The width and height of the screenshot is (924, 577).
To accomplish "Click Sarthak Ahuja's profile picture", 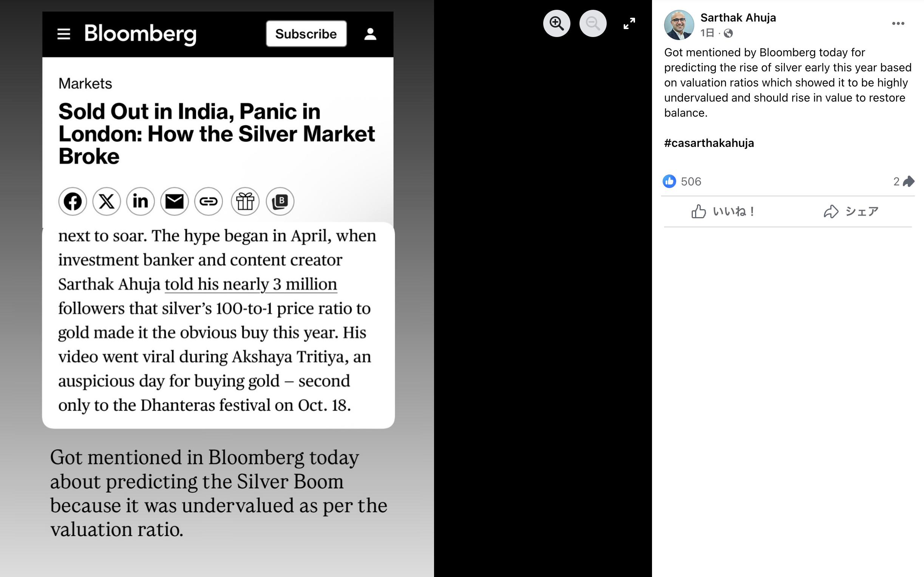I will [x=678, y=25].
